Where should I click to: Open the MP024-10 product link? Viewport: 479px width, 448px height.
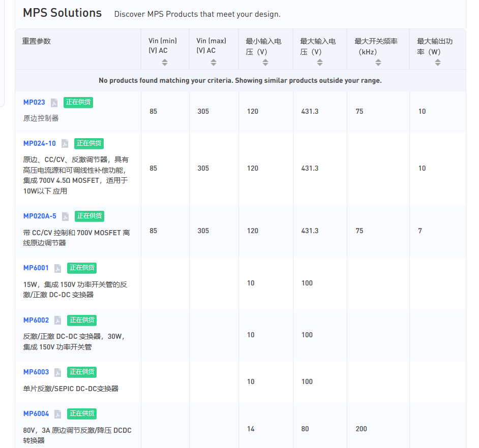40,143
